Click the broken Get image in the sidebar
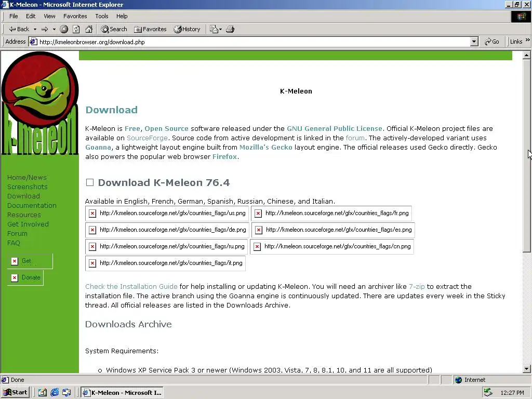532x399 pixels. click(30, 261)
